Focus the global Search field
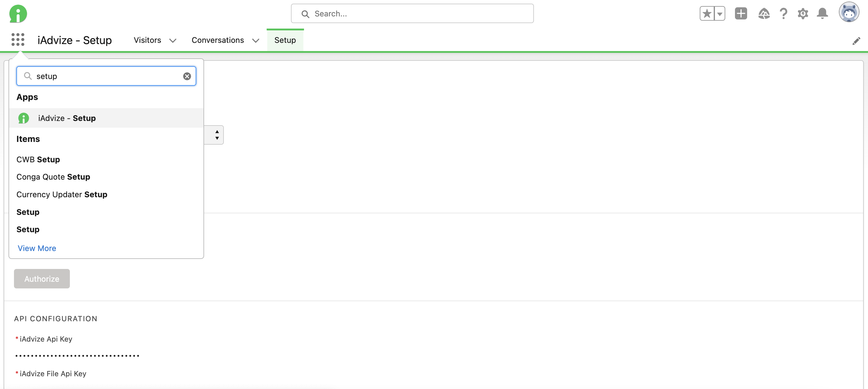The width and height of the screenshot is (868, 389). coord(412,13)
